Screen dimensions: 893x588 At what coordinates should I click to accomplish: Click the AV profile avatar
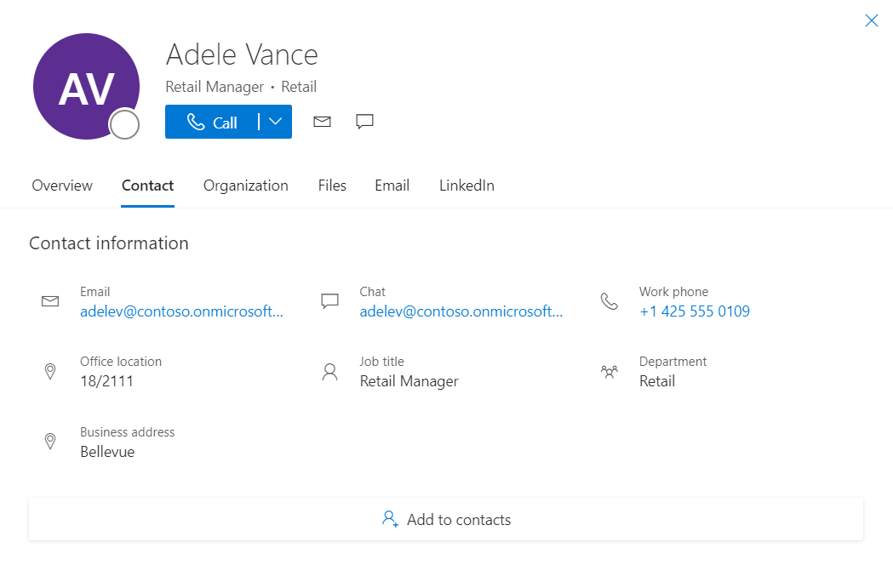(86, 87)
